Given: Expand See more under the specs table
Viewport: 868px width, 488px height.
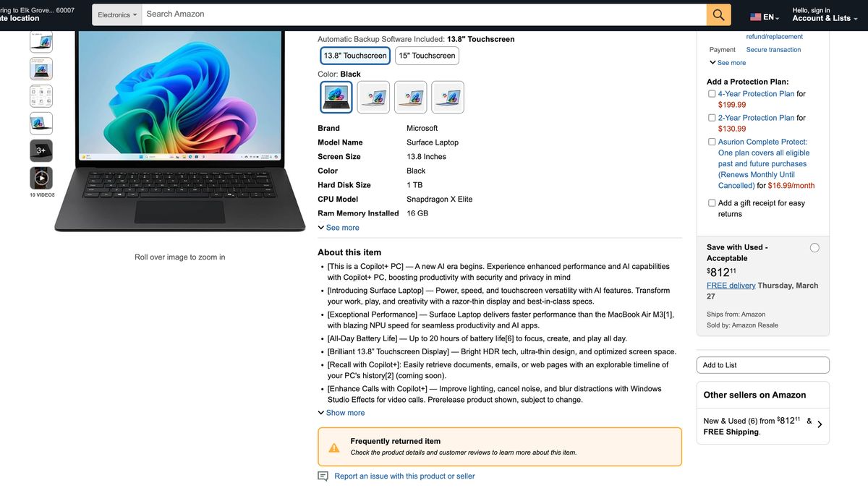Looking at the screenshot, I should [339, 228].
